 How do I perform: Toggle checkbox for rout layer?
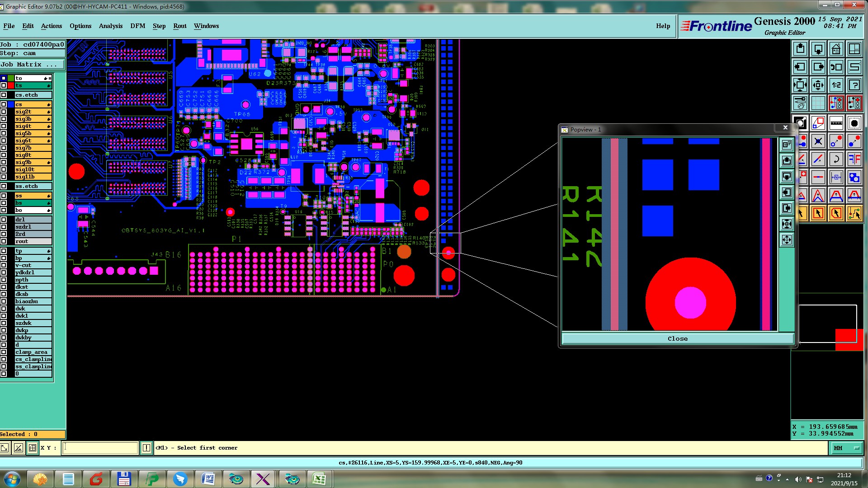pos(4,241)
